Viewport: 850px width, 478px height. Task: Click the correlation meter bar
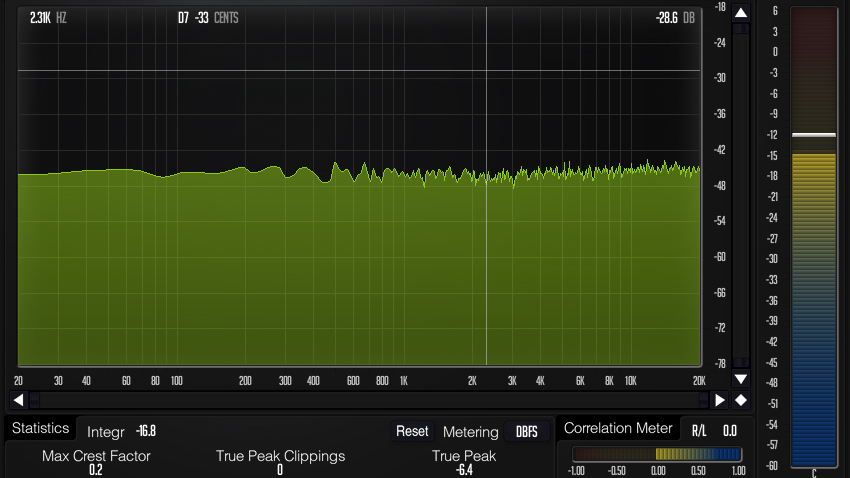pyautogui.click(x=657, y=454)
